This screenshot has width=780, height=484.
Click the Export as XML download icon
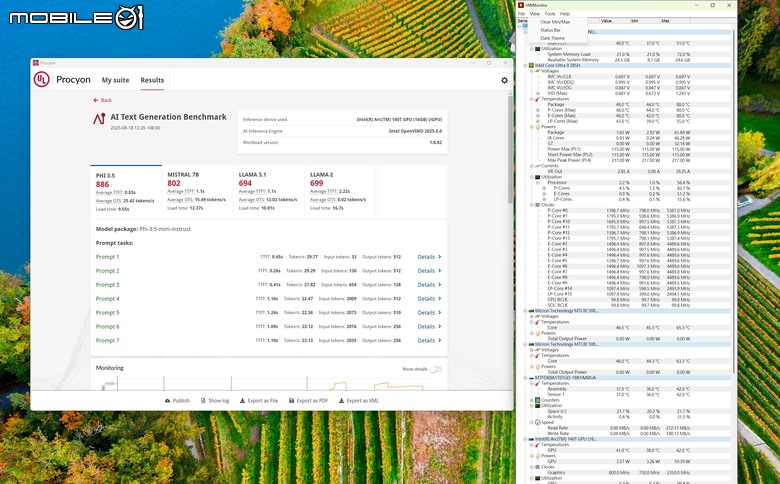pos(341,400)
